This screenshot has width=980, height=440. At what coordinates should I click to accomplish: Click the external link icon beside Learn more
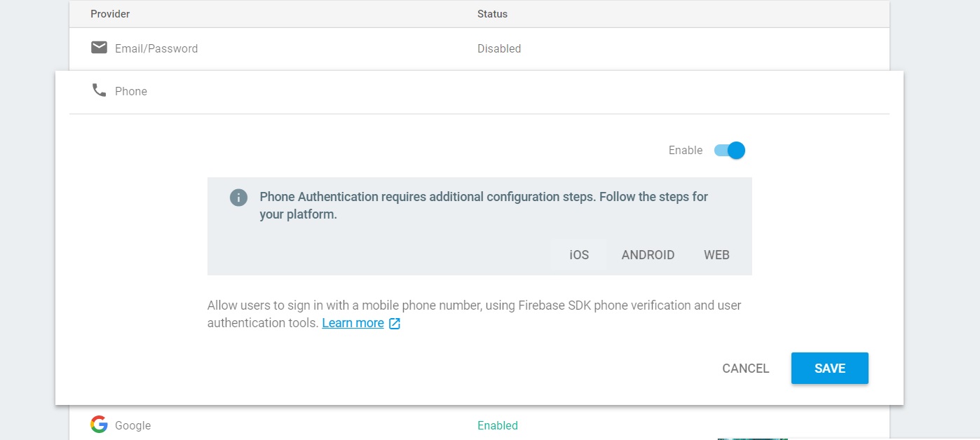click(x=395, y=324)
